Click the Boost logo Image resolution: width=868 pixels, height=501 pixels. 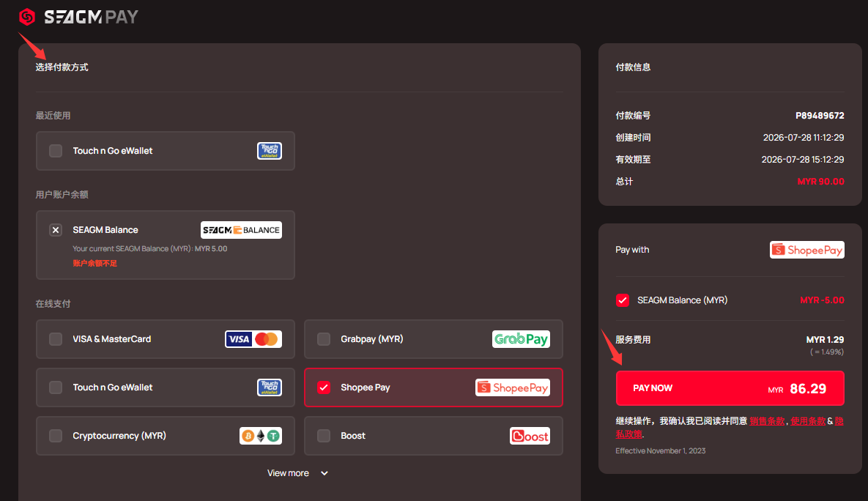(x=530, y=436)
